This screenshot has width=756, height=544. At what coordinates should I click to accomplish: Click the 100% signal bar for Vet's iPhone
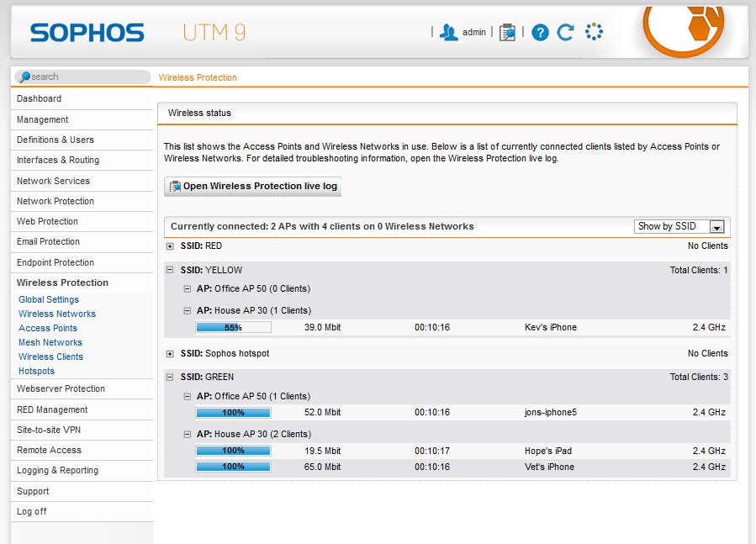tap(233, 467)
